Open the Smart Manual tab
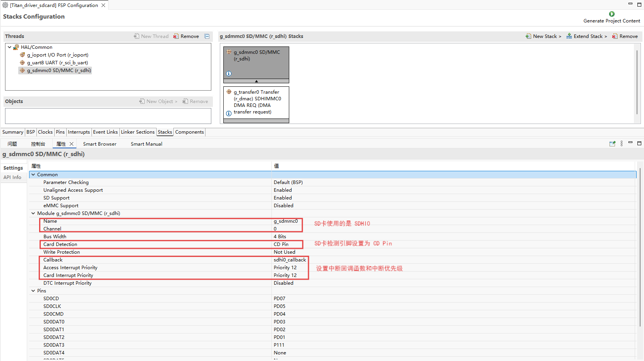This screenshot has width=644, height=361. pos(146,144)
